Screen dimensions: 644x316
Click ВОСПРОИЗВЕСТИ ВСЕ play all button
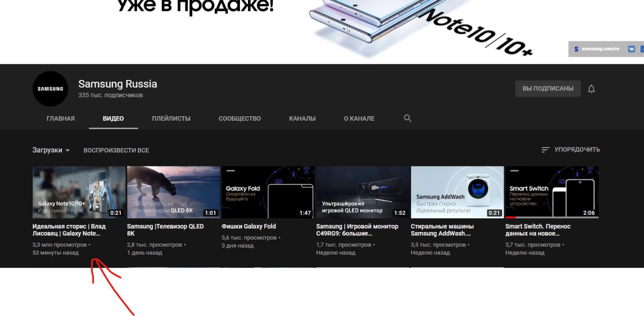(x=116, y=150)
